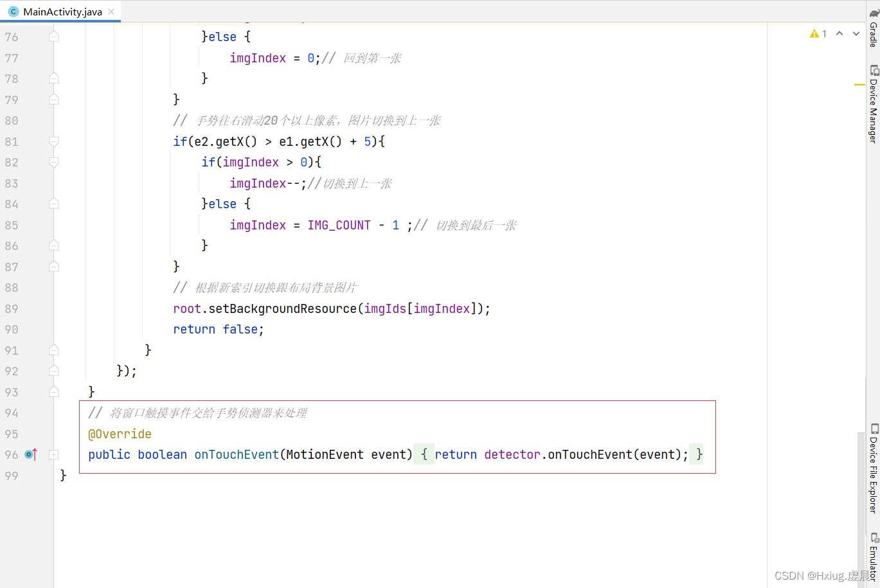Screen dimensions: 880x588
Task: Click the fold end marker on line 78
Action: [x=54, y=78]
